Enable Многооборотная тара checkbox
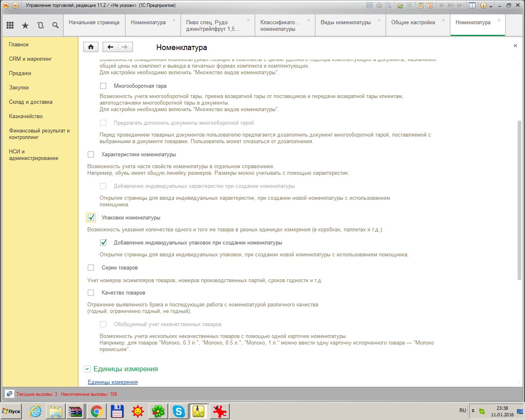This screenshot has height=420, width=525. tap(103, 86)
